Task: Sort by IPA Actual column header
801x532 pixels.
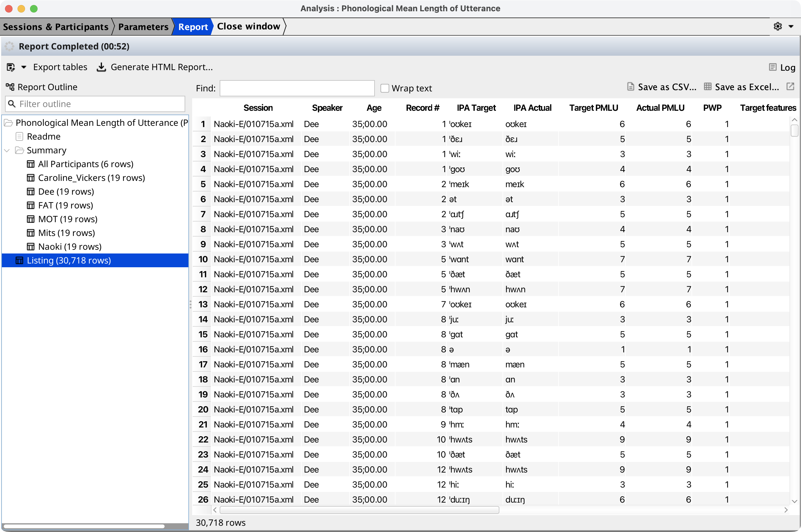Action: (532, 108)
